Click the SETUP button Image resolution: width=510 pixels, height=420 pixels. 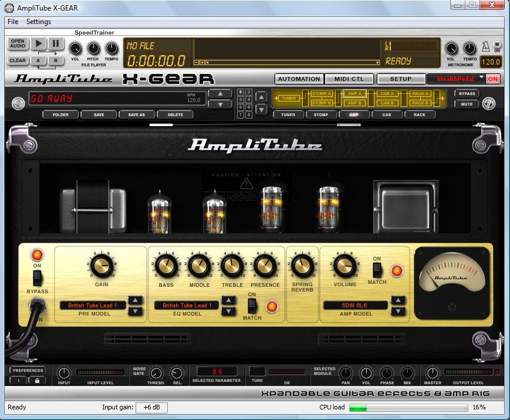coord(401,79)
